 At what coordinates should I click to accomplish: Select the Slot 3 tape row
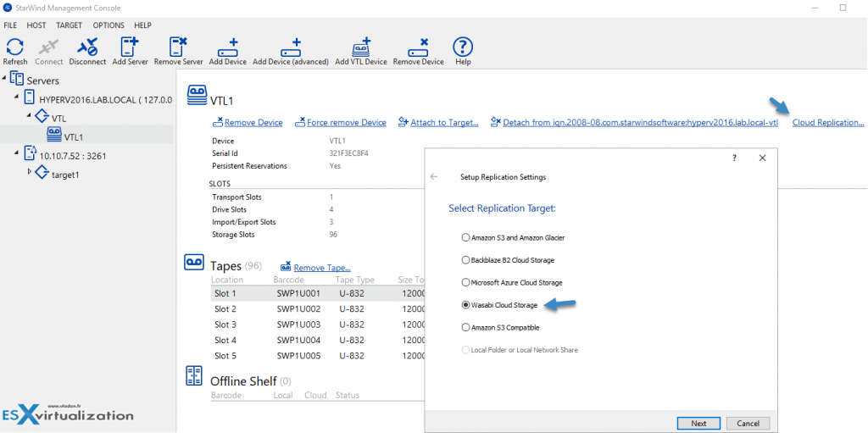225,325
